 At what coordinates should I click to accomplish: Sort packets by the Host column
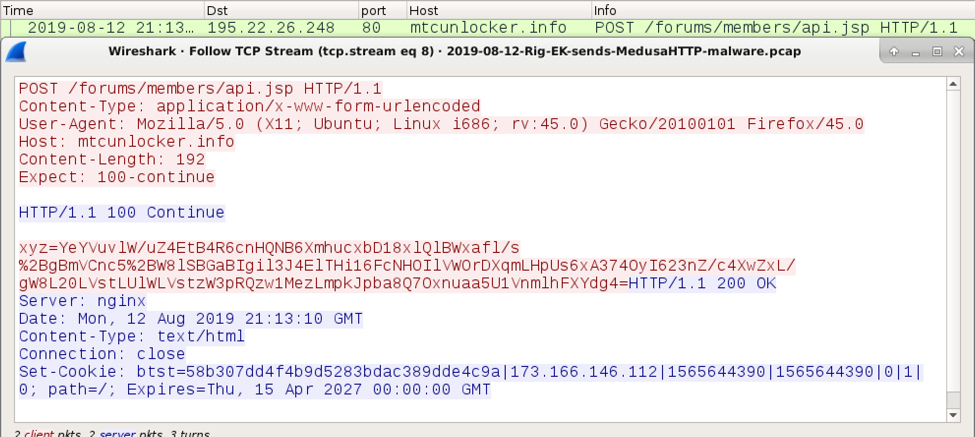pyautogui.click(x=499, y=11)
